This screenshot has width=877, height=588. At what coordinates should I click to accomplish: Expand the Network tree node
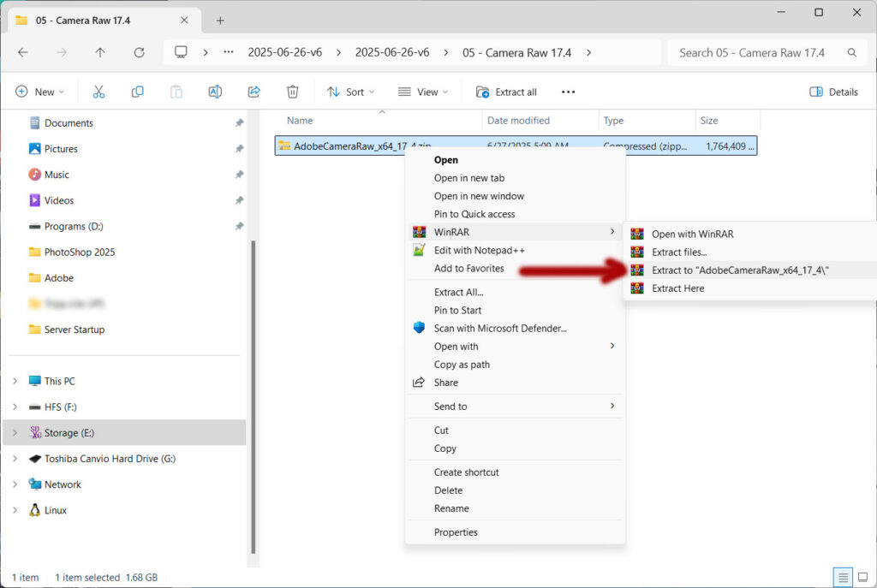(15, 484)
